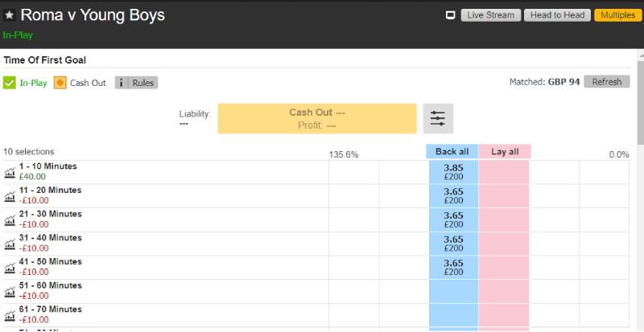Click the yellow Cash Out button

click(x=316, y=118)
